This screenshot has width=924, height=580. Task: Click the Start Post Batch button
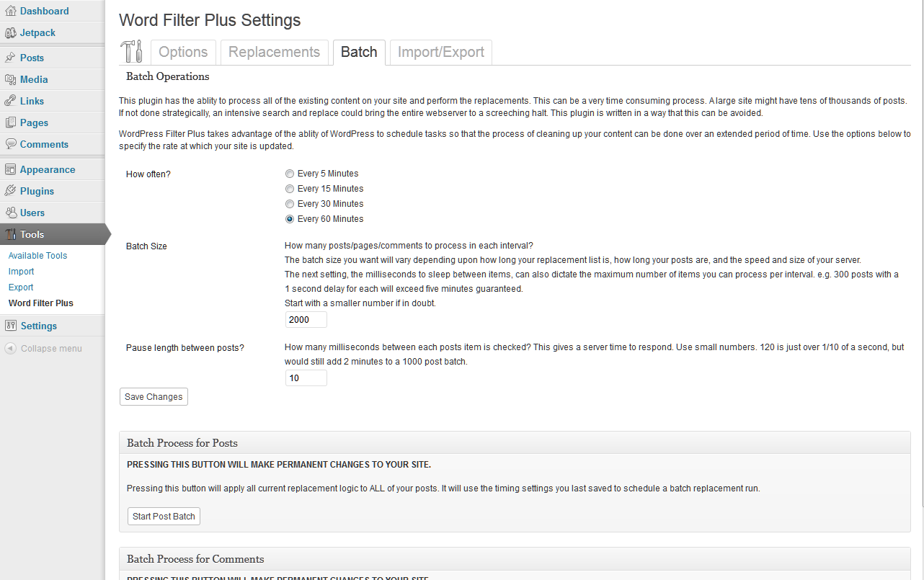(x=164, y=517)
